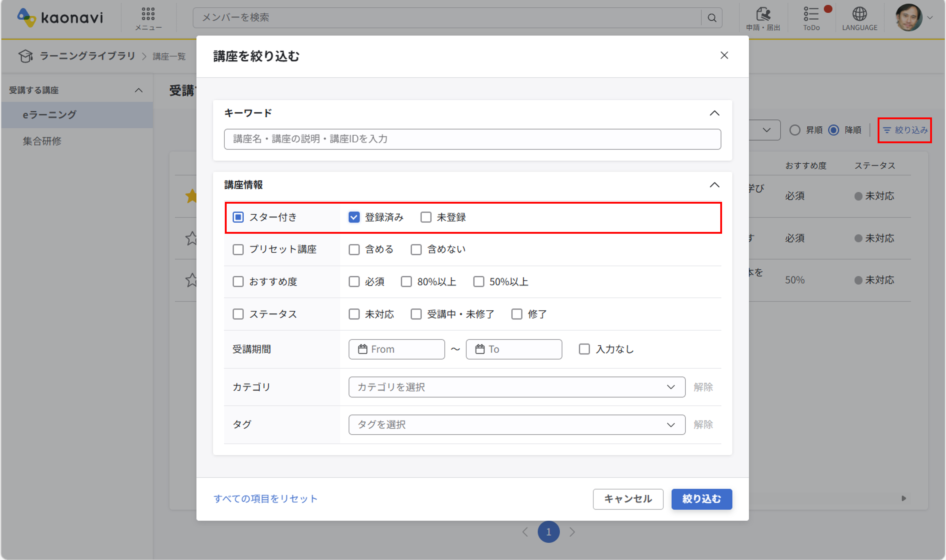Click the ステータス column header
The image size is (946, 560).
pos(875,166)
